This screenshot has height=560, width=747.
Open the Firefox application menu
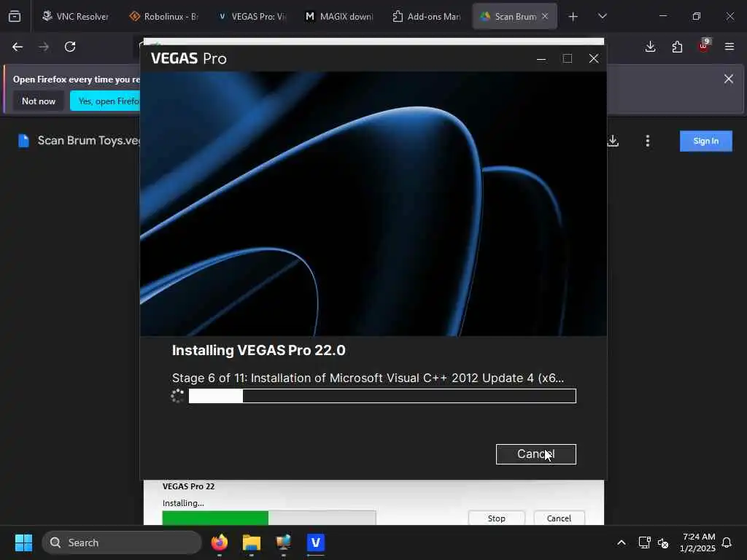(729, 47)
